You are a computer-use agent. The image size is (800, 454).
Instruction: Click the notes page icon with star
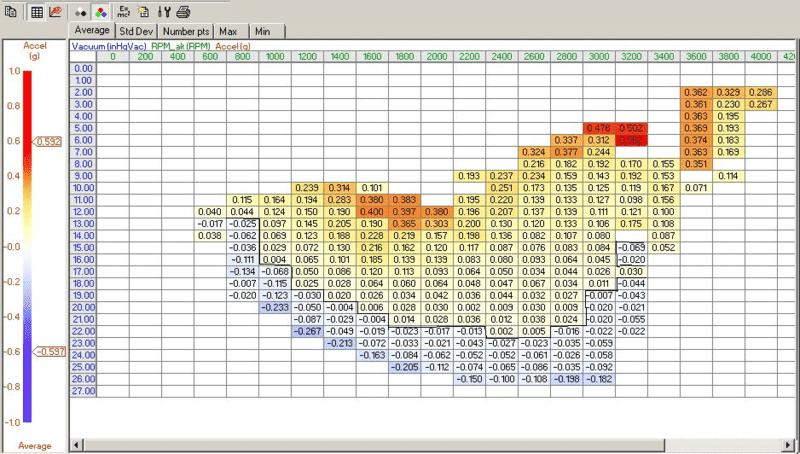(x=143, y=12)
